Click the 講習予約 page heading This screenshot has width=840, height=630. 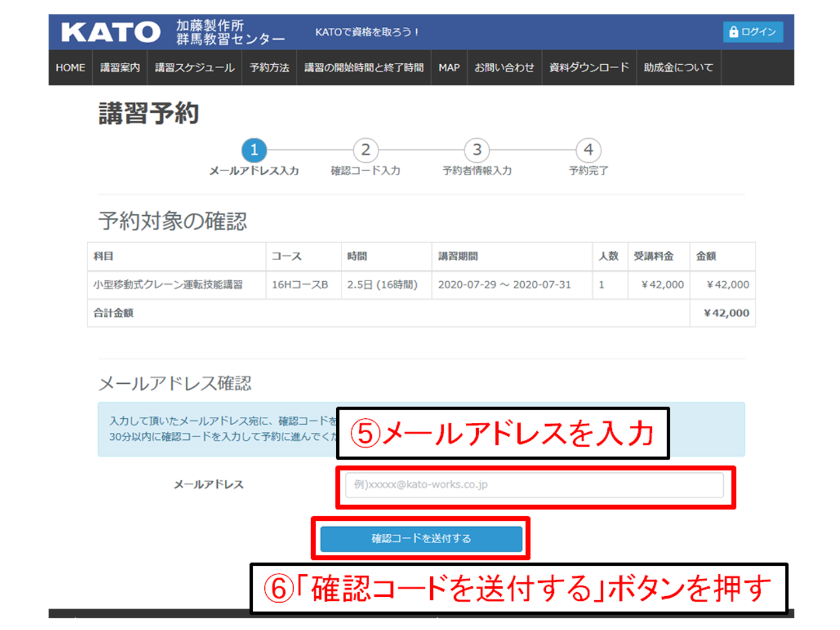point(149,113)
